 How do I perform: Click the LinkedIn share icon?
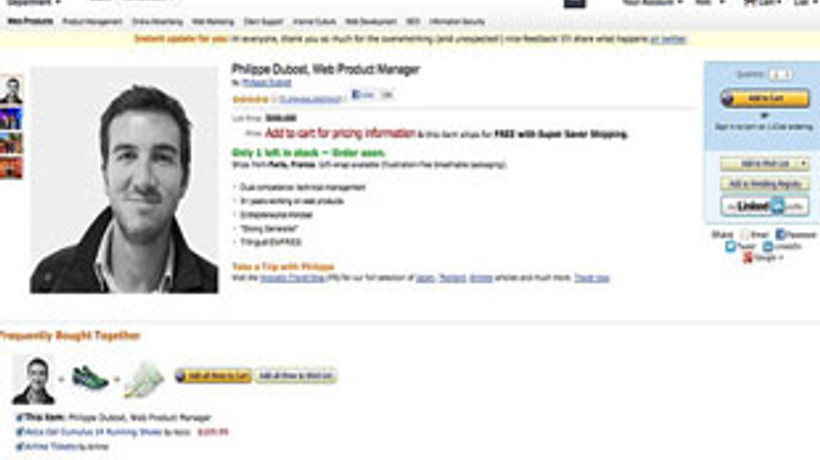(767, 246)
